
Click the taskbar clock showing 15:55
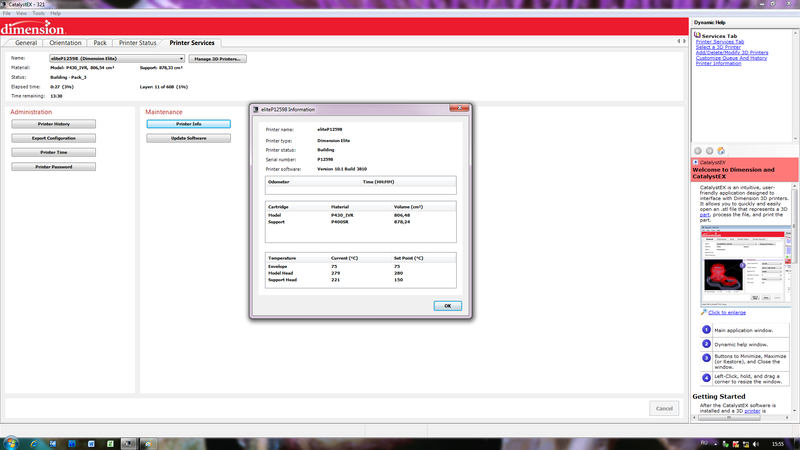pyautogui.click(x=778, y=444)
